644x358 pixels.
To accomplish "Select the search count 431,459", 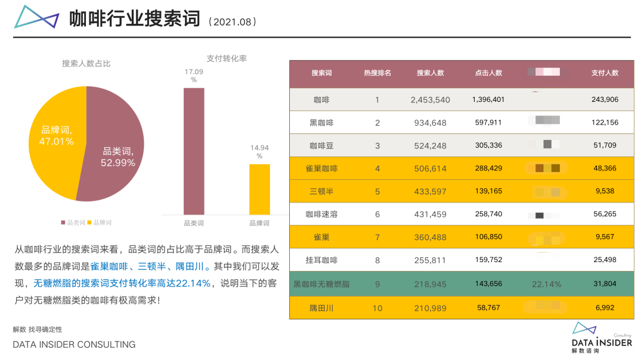I will pyautogui.click(x=431, y=214).
